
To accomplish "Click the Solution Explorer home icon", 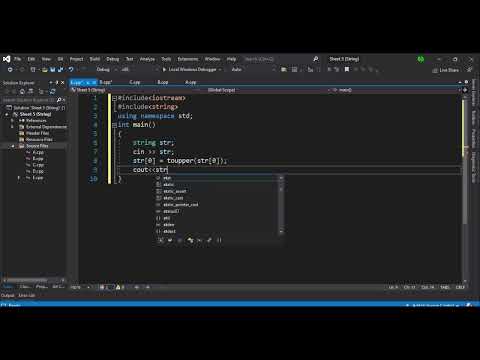I will (x=22, y=91).
